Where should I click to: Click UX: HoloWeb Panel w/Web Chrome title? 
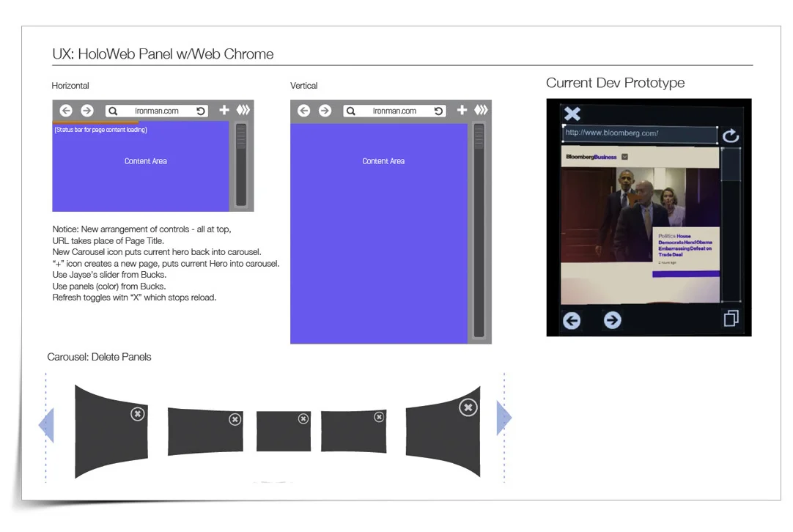coord(163,54)
